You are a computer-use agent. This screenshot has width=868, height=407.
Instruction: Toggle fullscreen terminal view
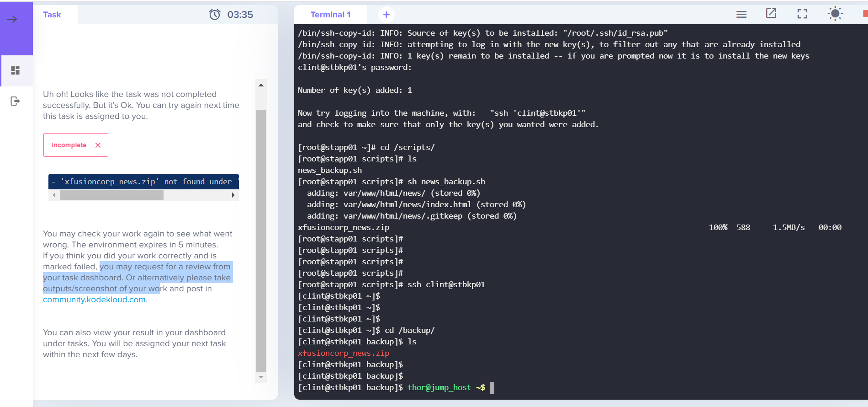coord(802,14)
